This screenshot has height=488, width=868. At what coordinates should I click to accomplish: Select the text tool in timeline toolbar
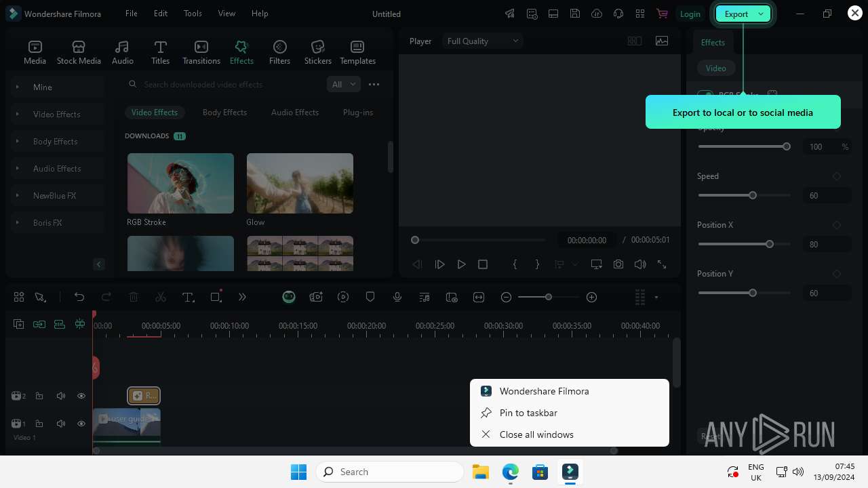tap(189, 297)
